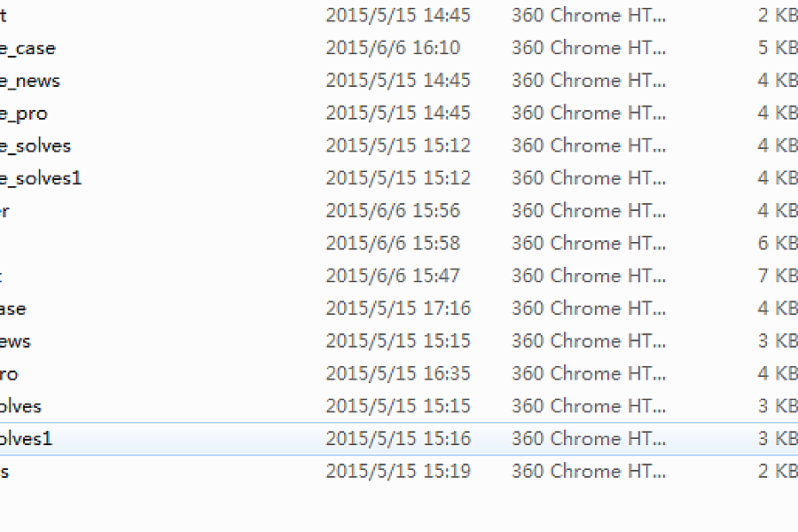Click the date 2015/5/15 17:16
The width and height of the screenshot is (798, 532).
pos(398,309)
